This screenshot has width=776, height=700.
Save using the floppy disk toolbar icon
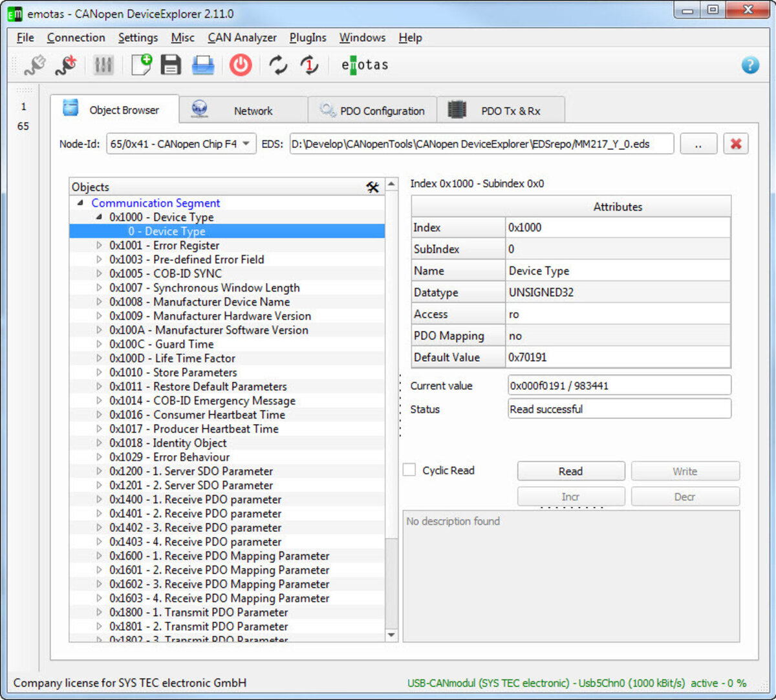171,65
